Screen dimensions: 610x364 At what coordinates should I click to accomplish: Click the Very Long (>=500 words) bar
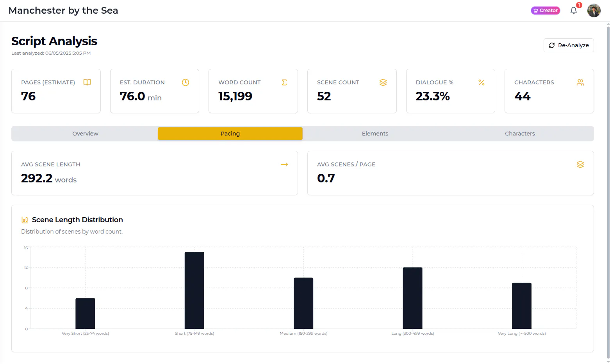(x=522, y=306)
